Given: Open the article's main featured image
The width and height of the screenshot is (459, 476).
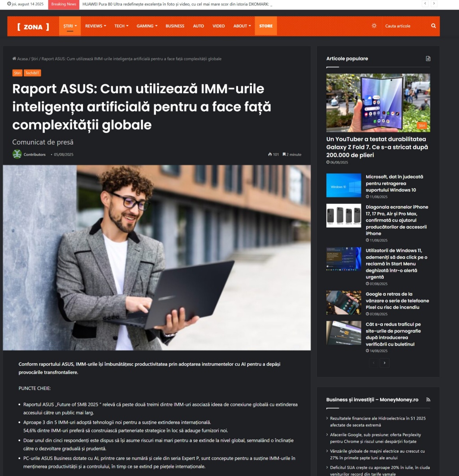Looking at the screenshot, I should pos(157,257).
